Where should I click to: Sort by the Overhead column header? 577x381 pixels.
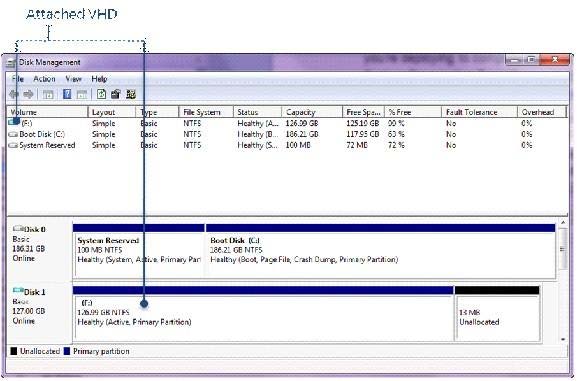coord(542,112)
